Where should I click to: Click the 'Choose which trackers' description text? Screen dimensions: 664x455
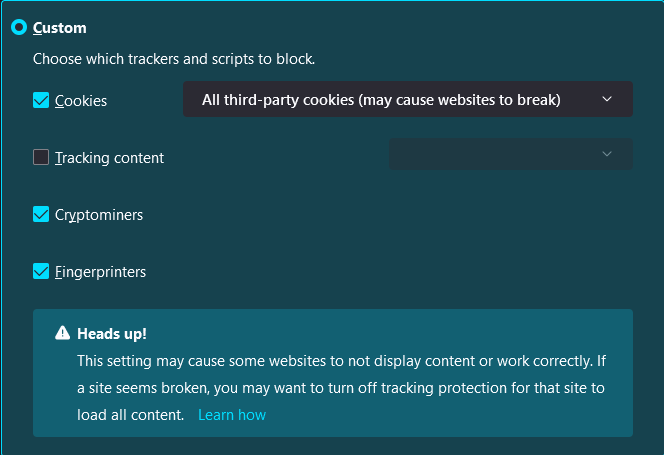point(174,59)
